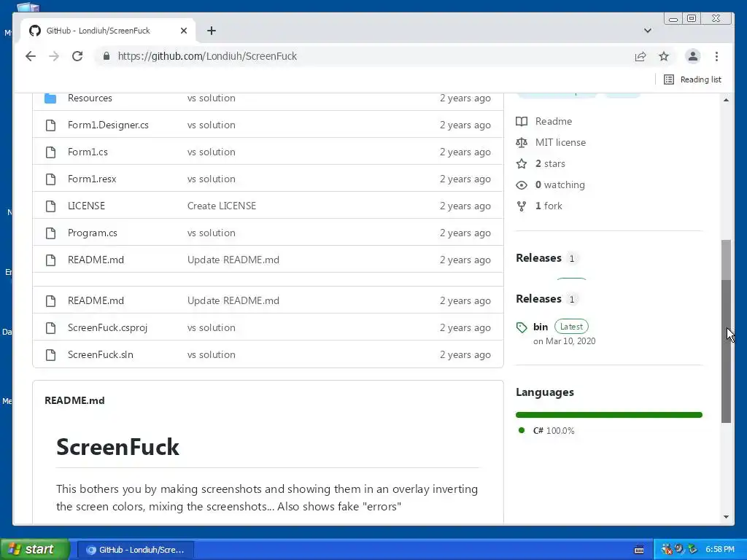Click the eye icon beside watching

point(522,184)
